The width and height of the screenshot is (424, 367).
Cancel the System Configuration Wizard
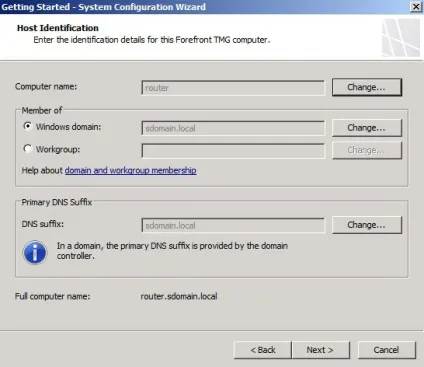(387, 350)
